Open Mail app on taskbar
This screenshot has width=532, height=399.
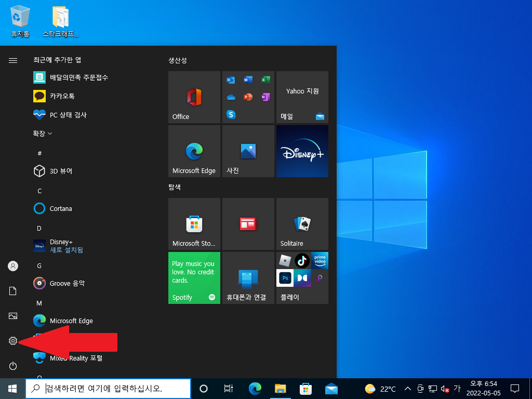click(331, 389)
